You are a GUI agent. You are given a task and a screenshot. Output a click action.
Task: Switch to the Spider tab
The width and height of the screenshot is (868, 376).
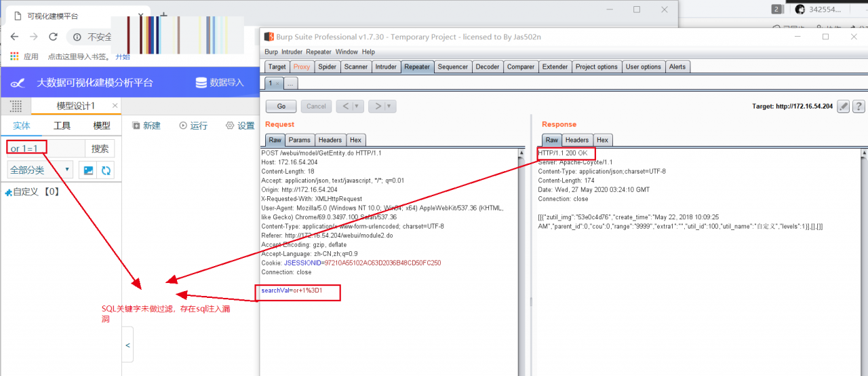(328, 67)
